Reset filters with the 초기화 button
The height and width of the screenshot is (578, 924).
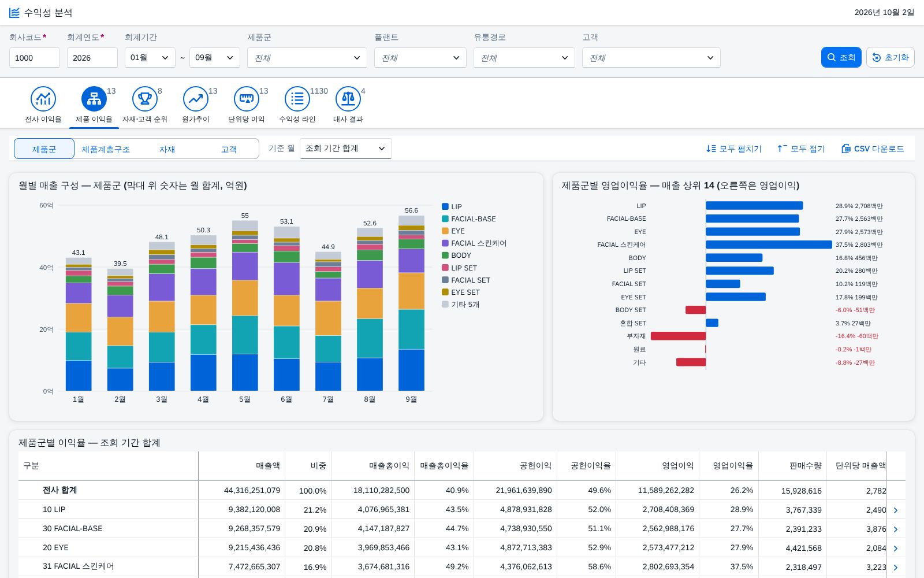coord(890,57)
